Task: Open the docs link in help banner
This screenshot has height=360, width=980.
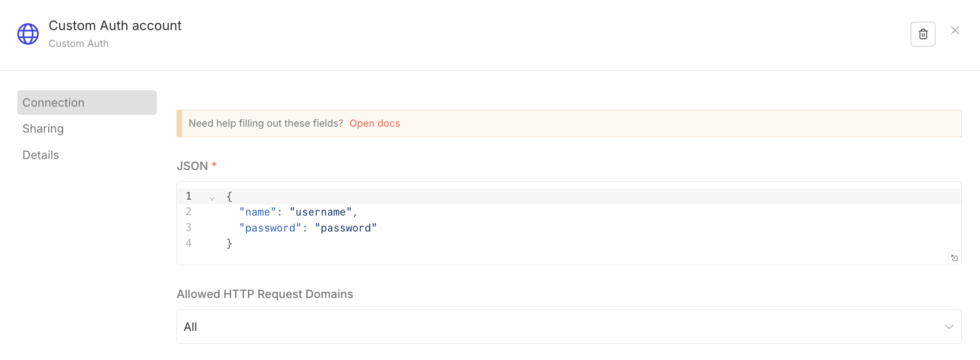Action: [375, 123]
